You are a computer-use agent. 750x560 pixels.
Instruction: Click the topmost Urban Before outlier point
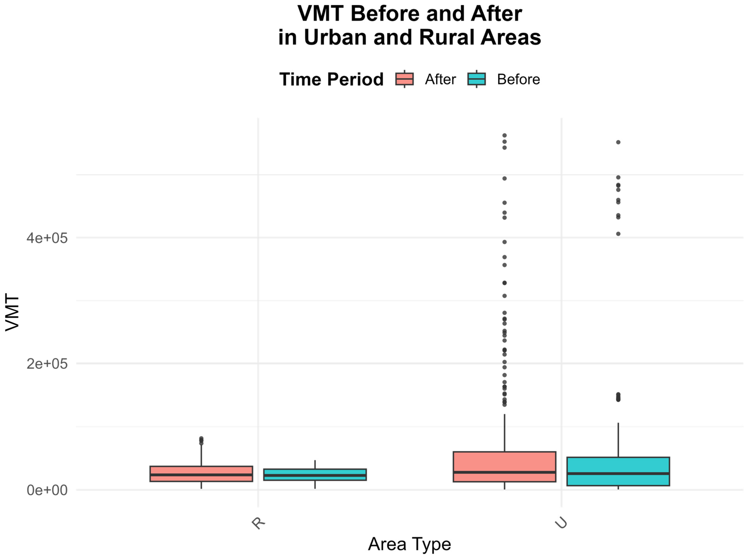(618, 142)
